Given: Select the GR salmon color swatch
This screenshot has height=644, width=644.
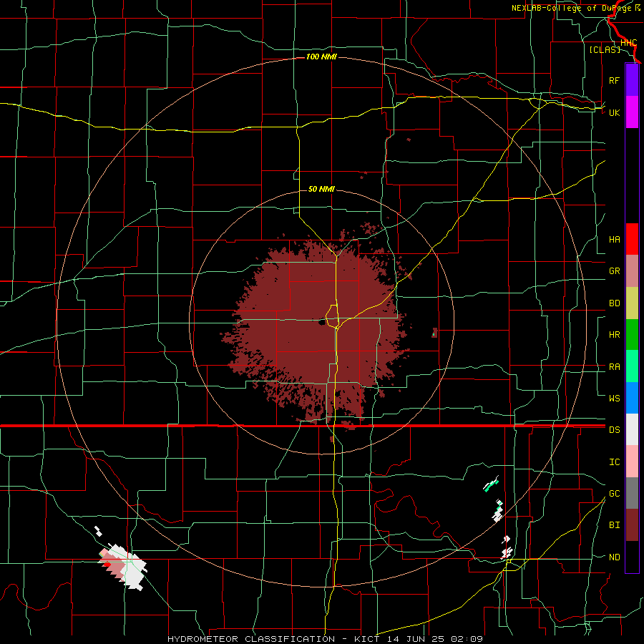Looking at the screenshot, I should point(632,271).
